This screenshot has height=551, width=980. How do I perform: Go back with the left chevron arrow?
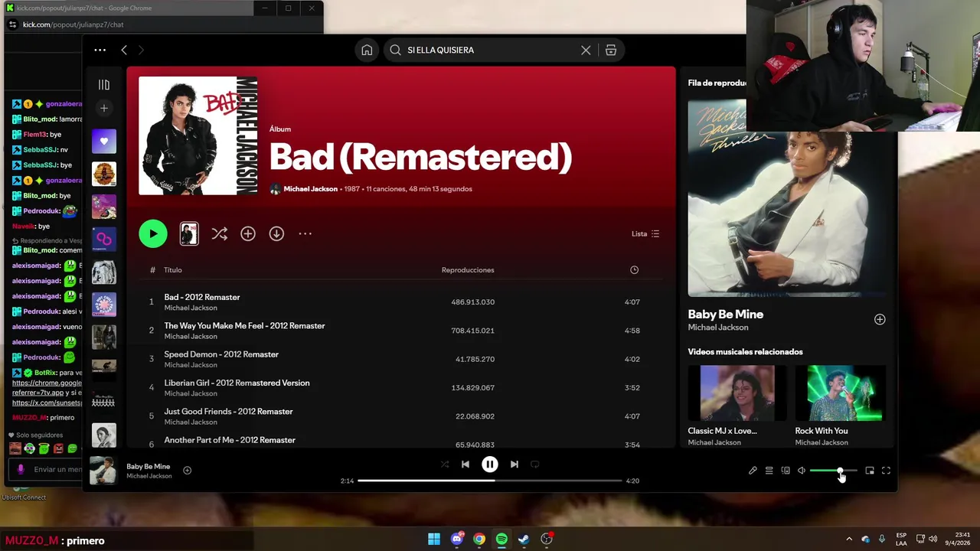(124, 50)
